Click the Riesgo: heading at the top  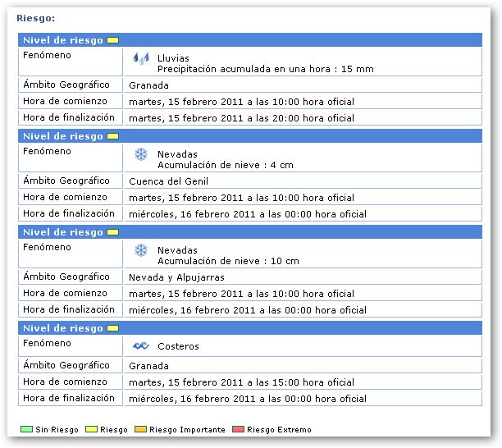[36, 17]
